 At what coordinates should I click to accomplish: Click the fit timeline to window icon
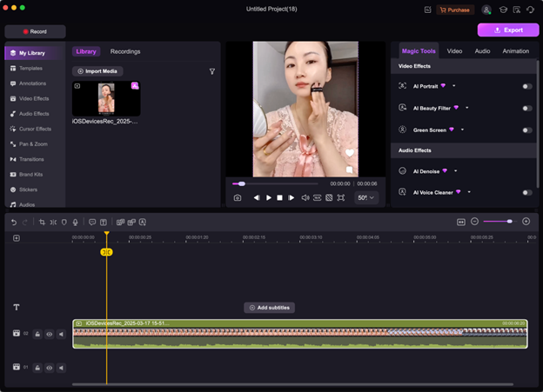pos(461,222)
